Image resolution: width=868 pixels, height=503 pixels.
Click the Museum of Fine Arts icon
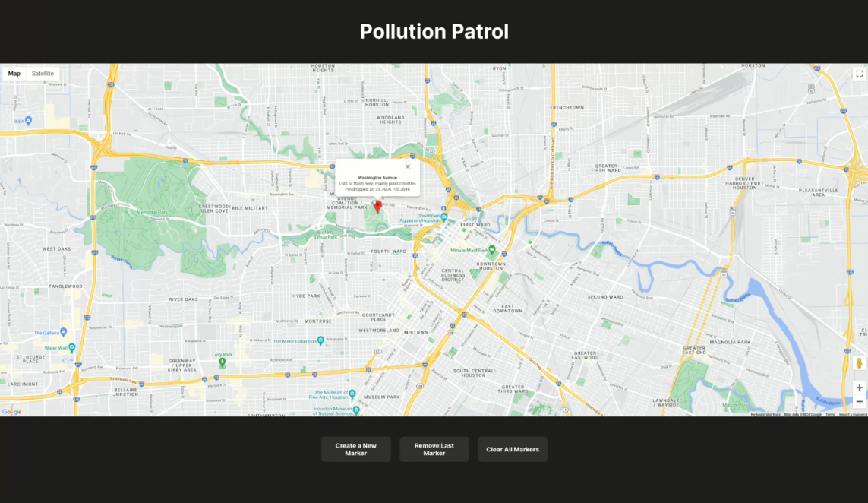pyautogui.click(x=352, y=394)
